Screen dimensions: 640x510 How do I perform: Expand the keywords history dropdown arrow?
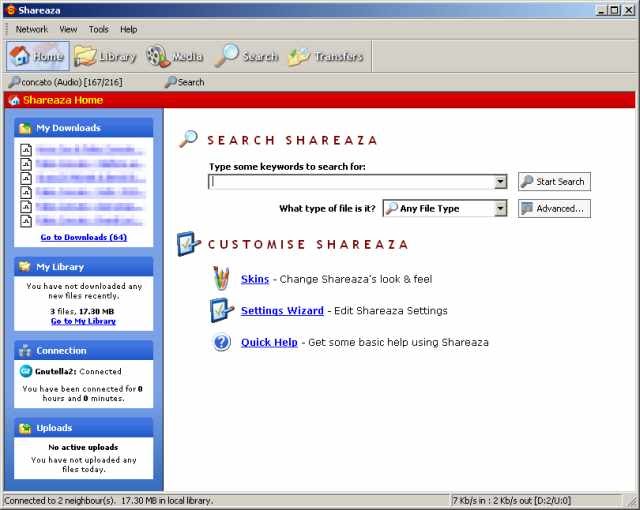[500, 182]
